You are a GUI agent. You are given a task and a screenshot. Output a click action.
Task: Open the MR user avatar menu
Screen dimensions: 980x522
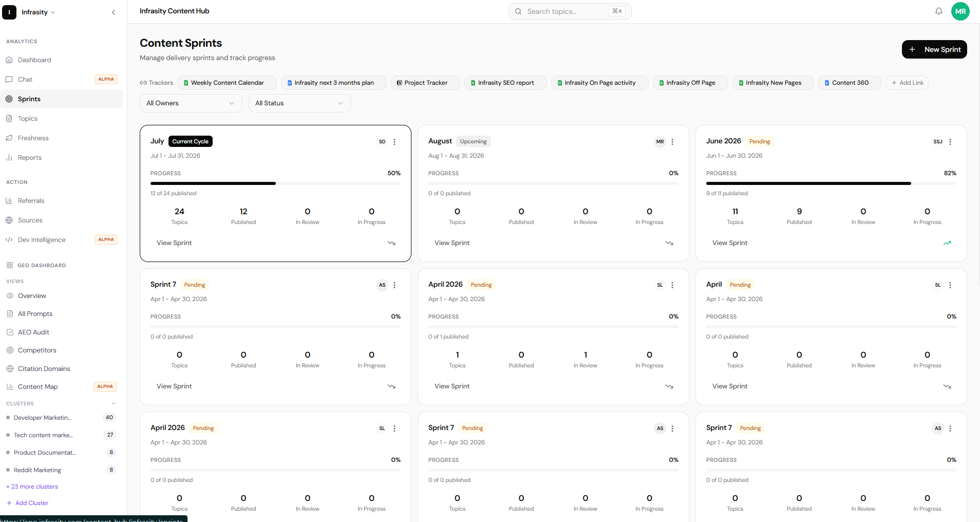click(x=960, y=11)
